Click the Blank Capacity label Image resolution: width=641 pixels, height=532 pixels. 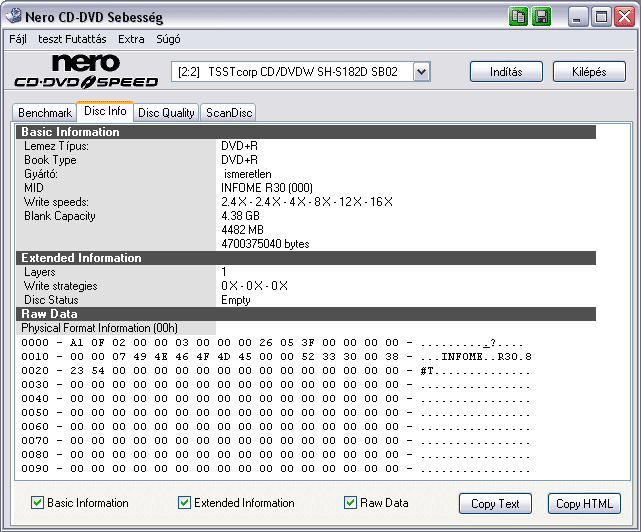tap(60, 216)
